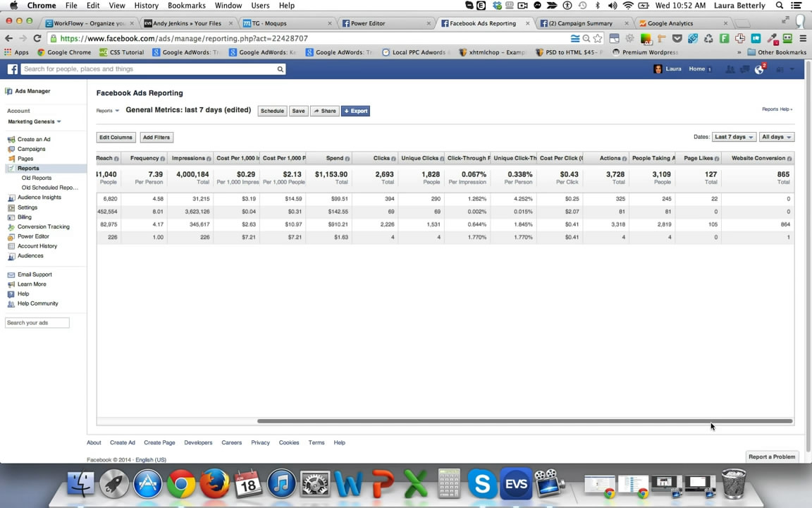The height and width of the screenshot is (508, 812).
Task: Reload the page with Chrome refresh icon
Action: (37, 38)
